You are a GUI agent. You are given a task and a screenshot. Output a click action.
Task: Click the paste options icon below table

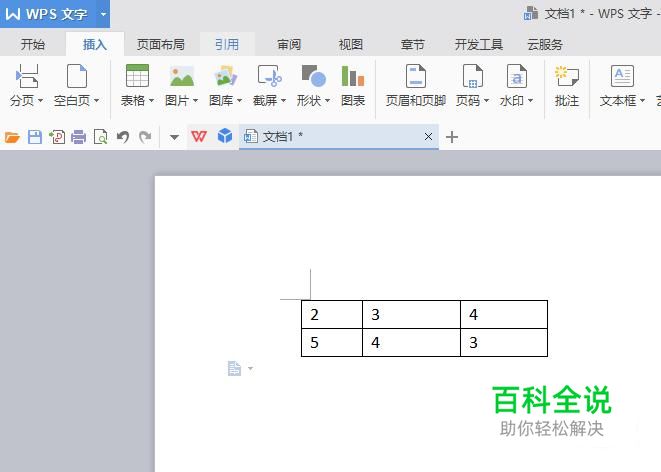pyautogui.click(x=234, y=368)
